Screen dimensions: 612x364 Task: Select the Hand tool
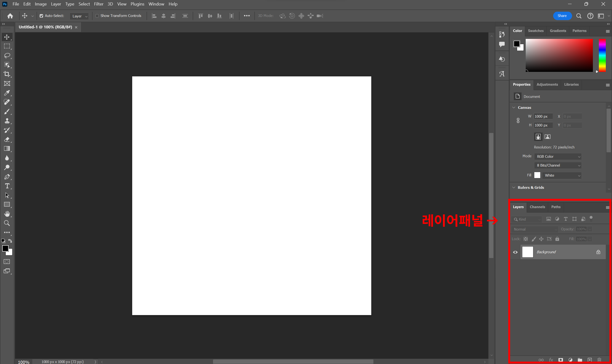[x=7, y=214]
